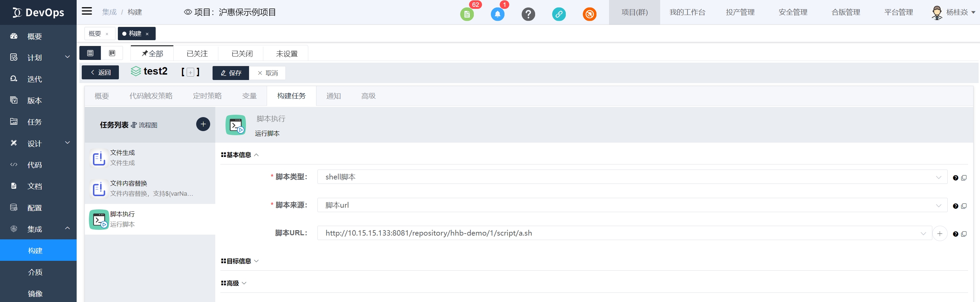980x302 pixels.
Task: Select 介质 in the sidebar submenu
Action: pos(38,272)
